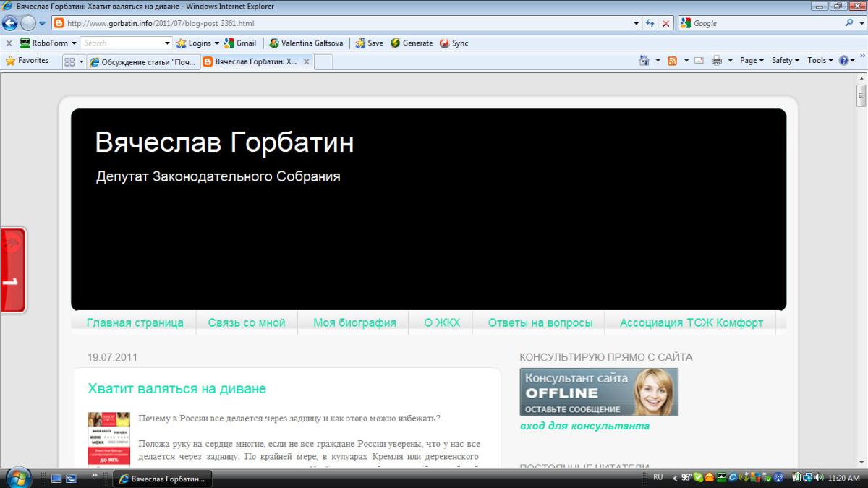
Task: Open the Quick Tabs grid view
Action: [69, 62]
